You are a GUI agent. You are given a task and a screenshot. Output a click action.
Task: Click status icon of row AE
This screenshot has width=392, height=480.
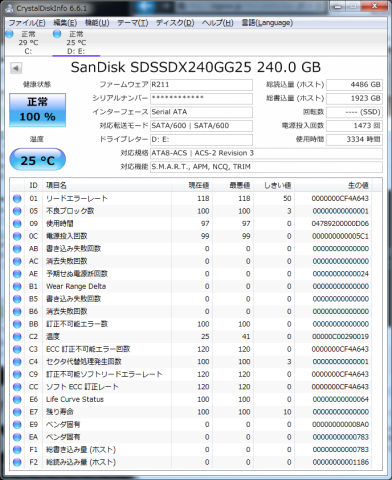(x=17, y=274)
